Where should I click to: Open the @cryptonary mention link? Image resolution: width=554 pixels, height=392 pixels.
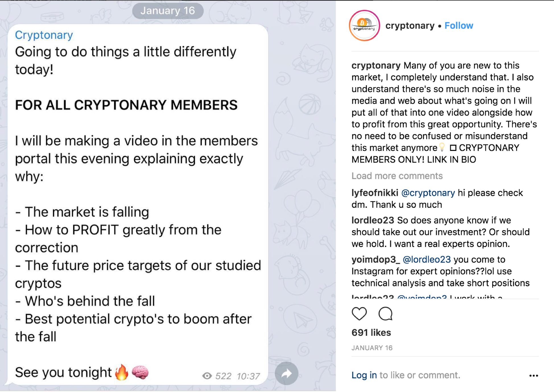point(428,193)
